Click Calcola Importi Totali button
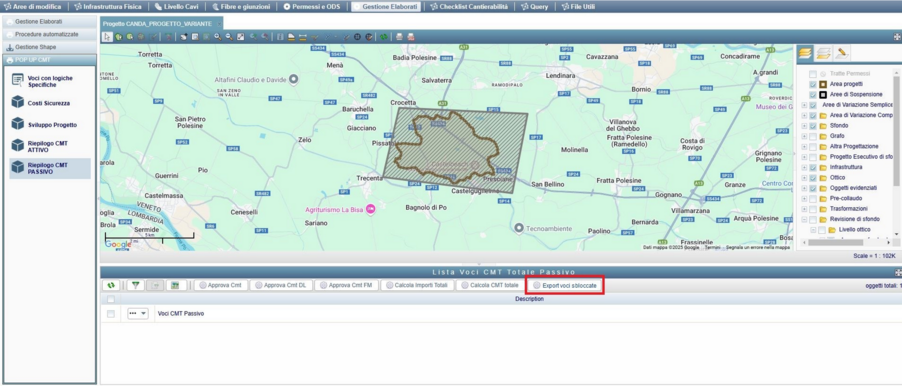This screenshot has width=902, height=386. pos(417,285)
